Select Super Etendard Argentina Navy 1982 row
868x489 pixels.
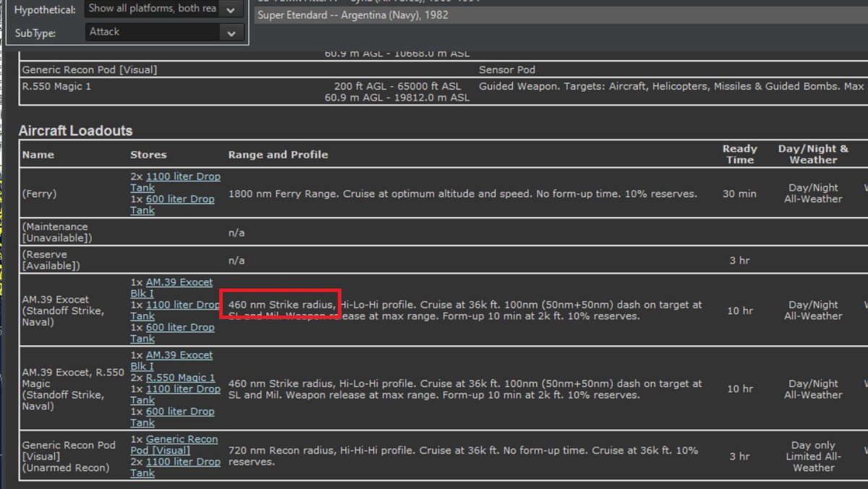[x=561, y=14]
